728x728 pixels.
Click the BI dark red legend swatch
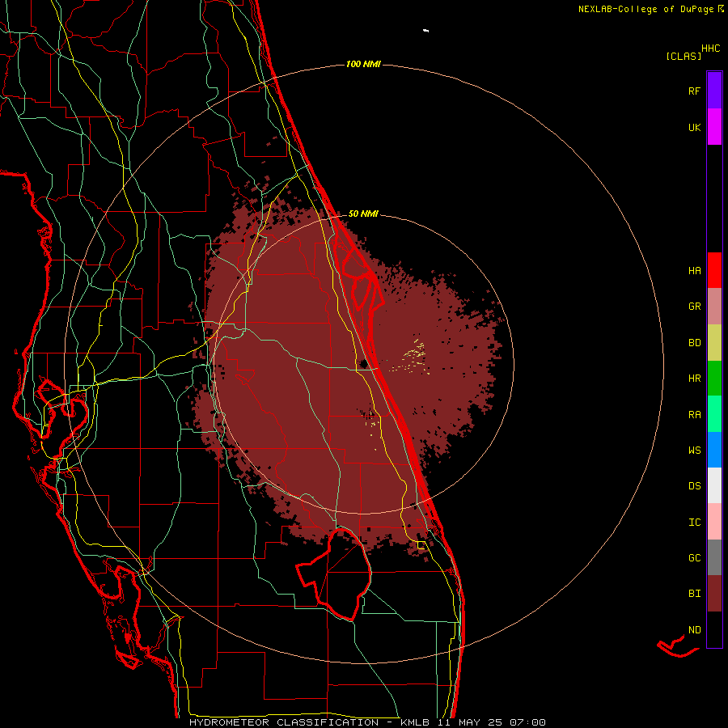(714, 594)
